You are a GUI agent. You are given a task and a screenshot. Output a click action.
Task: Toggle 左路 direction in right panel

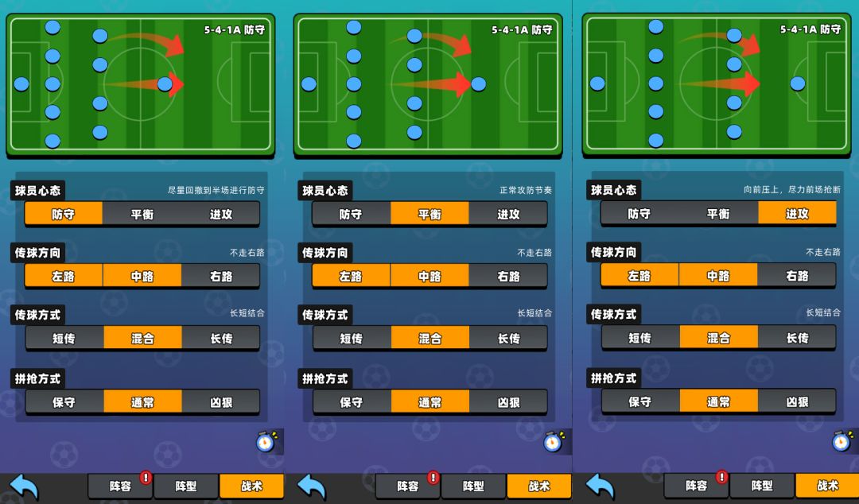639,276
